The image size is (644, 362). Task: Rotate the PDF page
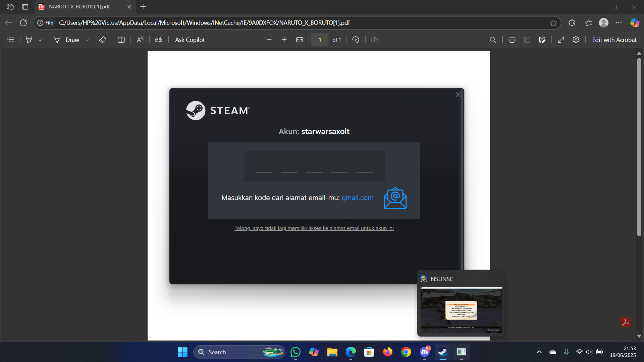click(x=356, y=40)
